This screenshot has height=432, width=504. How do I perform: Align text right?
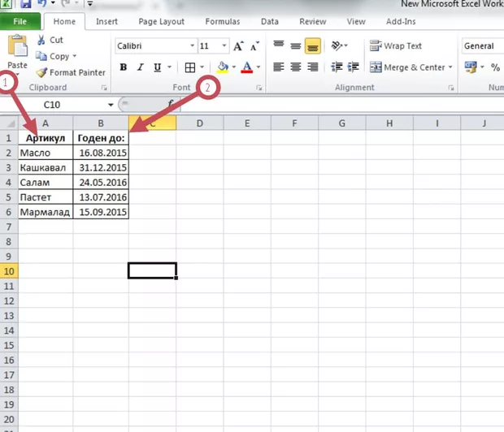(x=312, y=67)
